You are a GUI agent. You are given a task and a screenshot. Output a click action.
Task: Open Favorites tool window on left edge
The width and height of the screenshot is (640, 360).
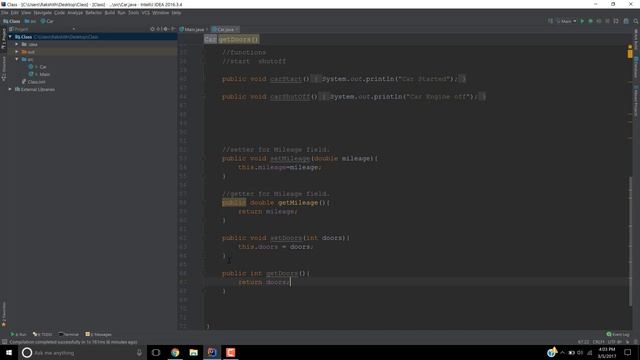[4, 314]
